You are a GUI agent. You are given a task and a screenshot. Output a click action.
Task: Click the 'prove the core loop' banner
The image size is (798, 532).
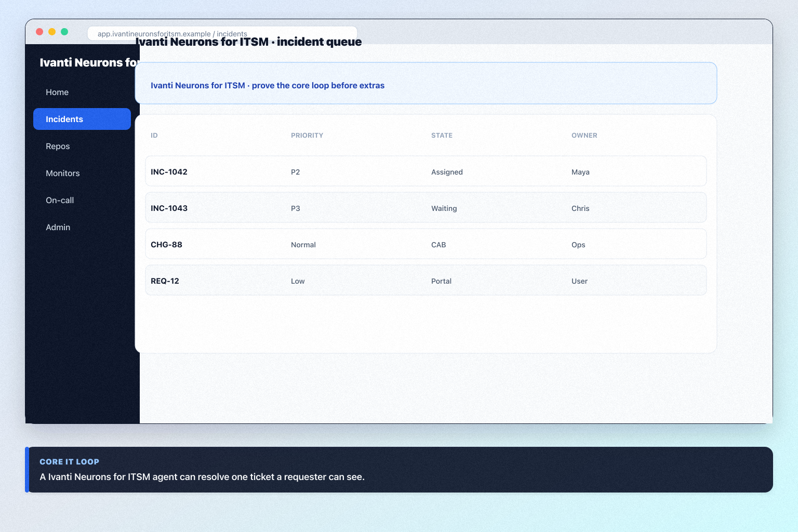[426, 83]
